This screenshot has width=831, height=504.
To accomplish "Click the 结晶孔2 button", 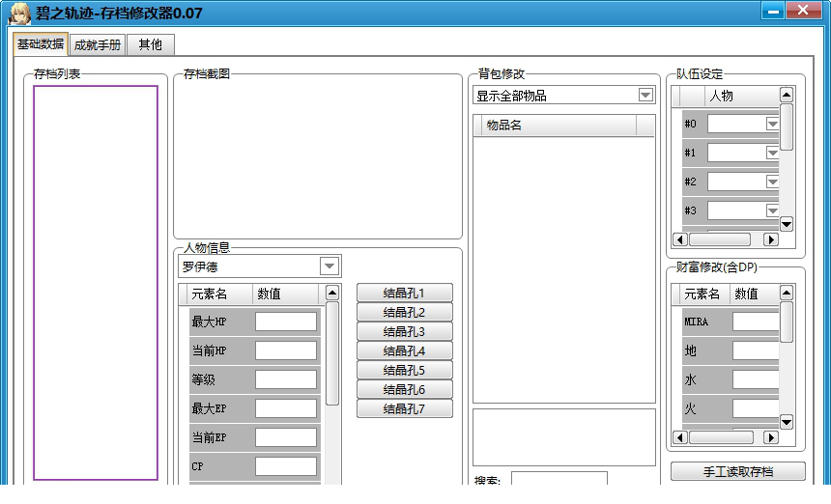I will [x=404, y=313].
